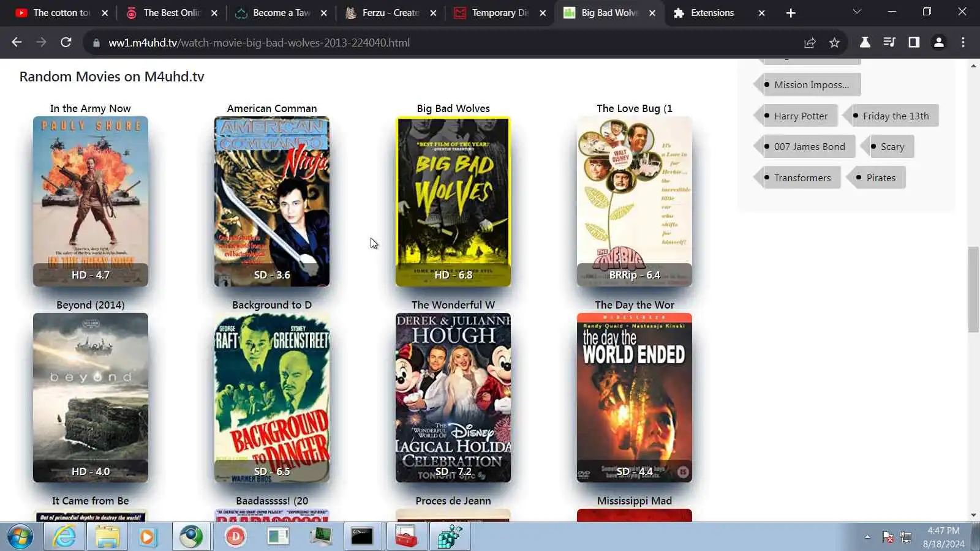Share this page via share icon
This screenshot has height=551, width=980.
click(810, 42)
